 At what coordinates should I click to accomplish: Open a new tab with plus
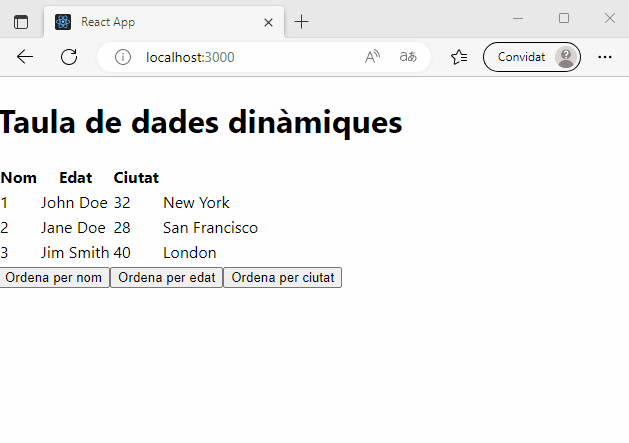pyautogui.click(x=302, y=22)
